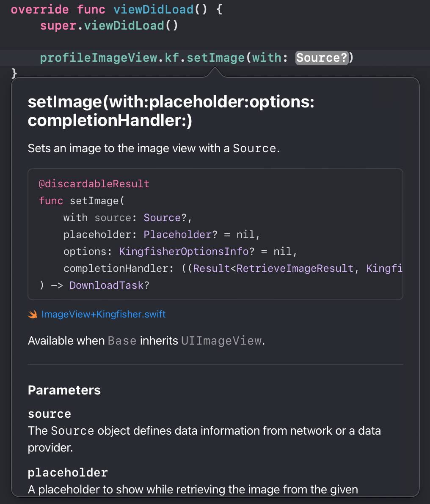Click the placeholder parameter name
Screen dimensions: 430x504
tap(68, 473)
